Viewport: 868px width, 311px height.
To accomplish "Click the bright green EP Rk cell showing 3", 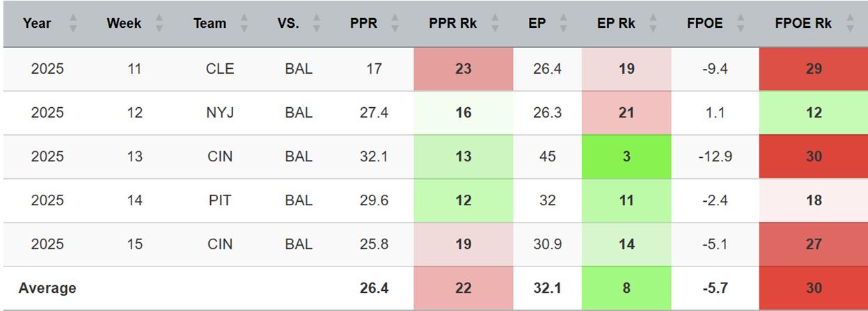I will [x=626, y=157].
